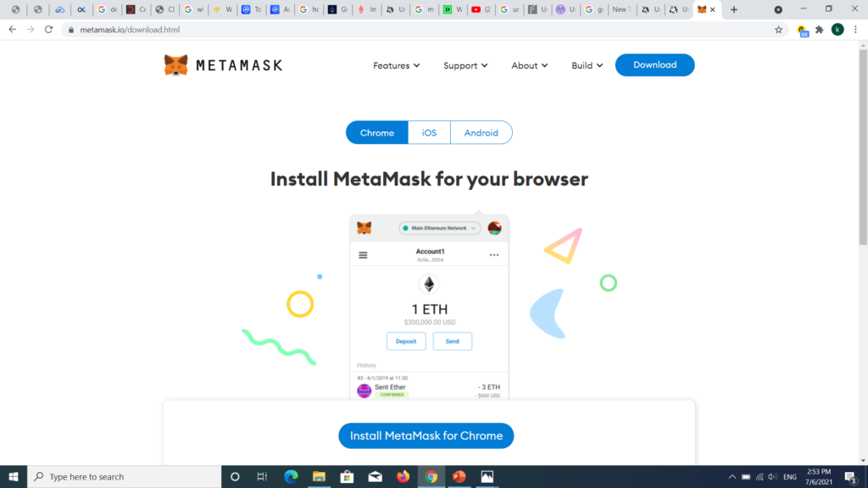Close the active MetaMask tab
The image size is (868, 488).
point(712,9)
